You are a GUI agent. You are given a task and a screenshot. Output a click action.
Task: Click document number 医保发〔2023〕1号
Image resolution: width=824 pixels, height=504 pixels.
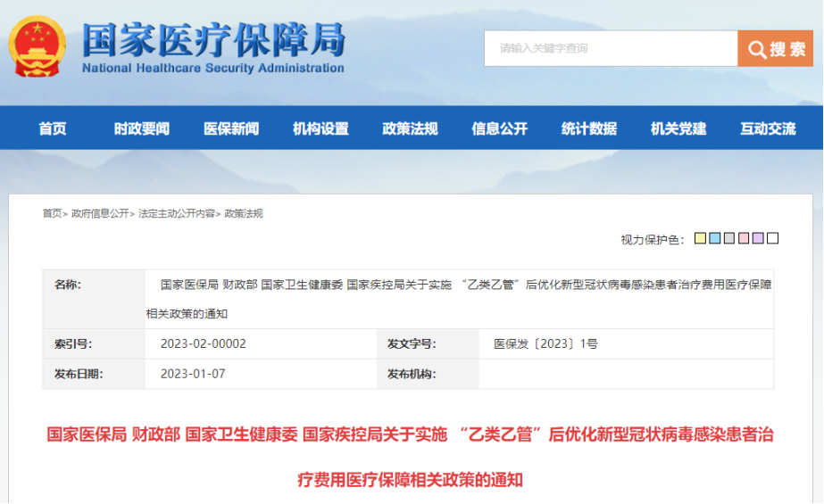pos(545,343)
